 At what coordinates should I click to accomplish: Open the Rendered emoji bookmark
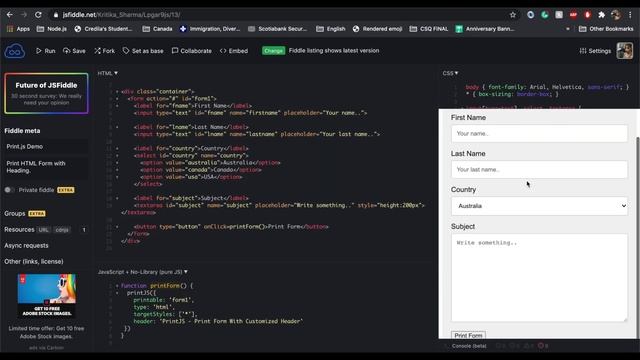click(x=377, y=29)
